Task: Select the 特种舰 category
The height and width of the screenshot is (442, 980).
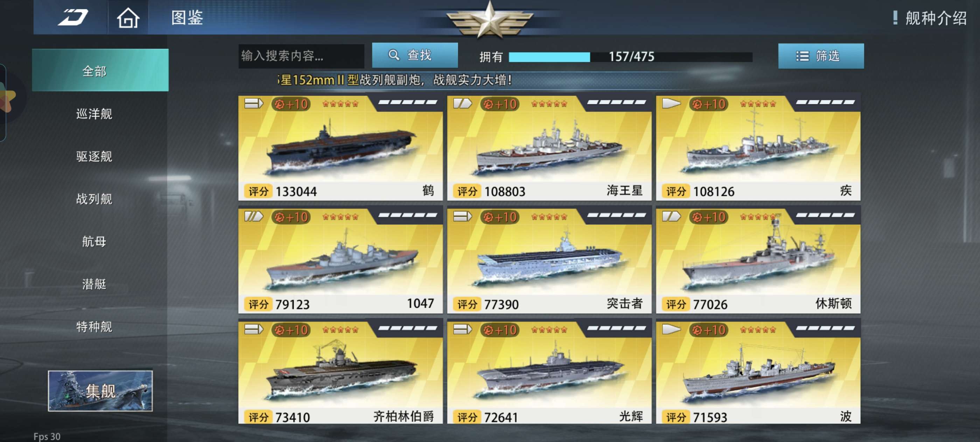Action: coord(94,326)
